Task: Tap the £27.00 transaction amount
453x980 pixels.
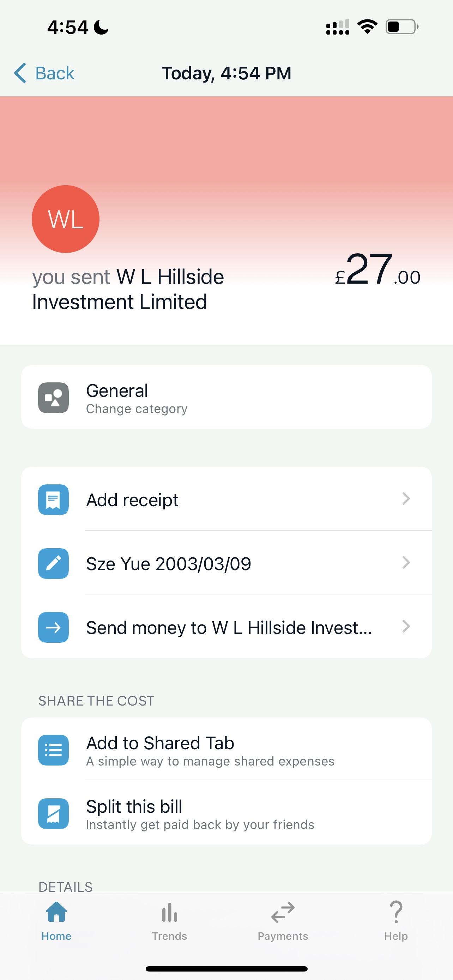Action: coord(377,270)
